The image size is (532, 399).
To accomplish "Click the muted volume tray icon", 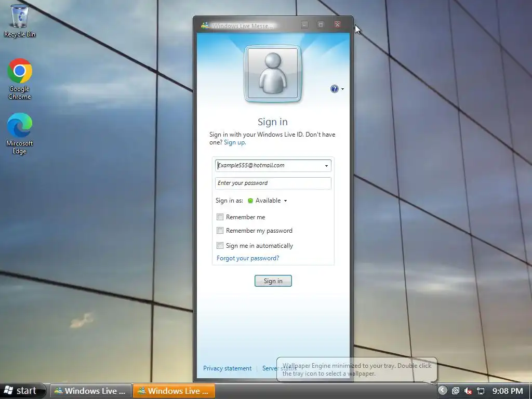I will point(468,391).
